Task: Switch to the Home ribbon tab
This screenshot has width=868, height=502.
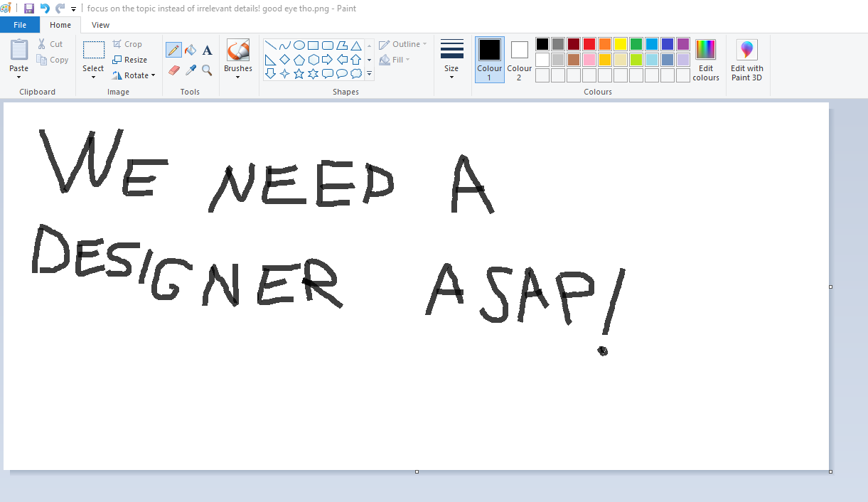Action: tap(60, 25)
